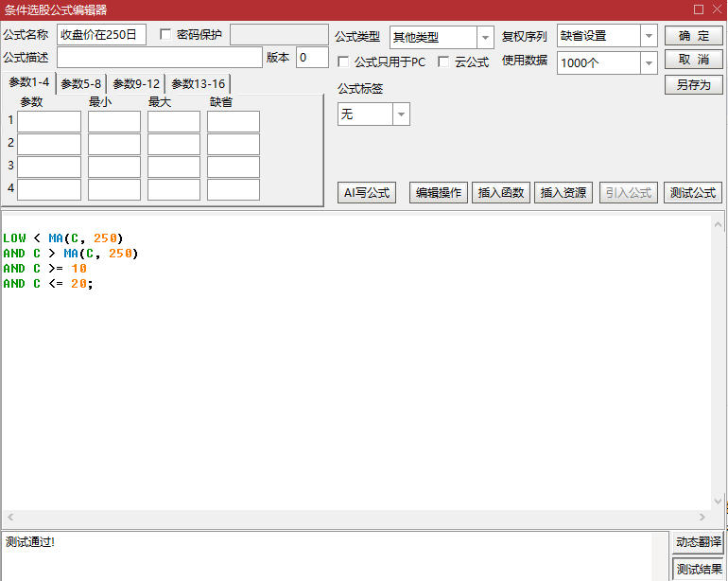Viewport: 728px width, 581px height.
Task: Click the 插入资源 button
Action: pyautogui.click(x=563, y=193)
